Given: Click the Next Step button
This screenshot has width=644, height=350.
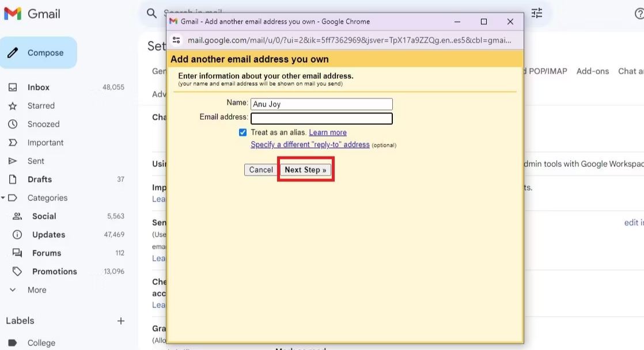Looking at the screenshot, I should pyautogui.click(x=305, y=170).
